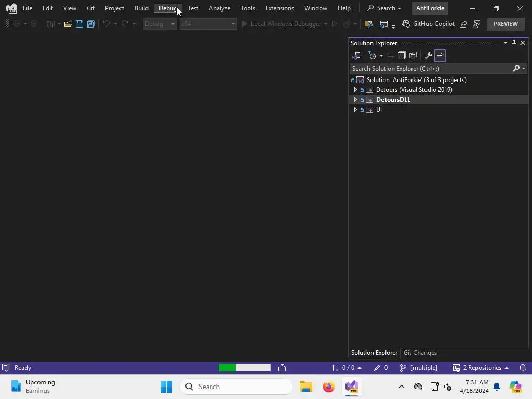Click the 0 / 0 push pull indicator
Image resolution: width=532 pixels, height=399 pixels.
pos(347,368)
